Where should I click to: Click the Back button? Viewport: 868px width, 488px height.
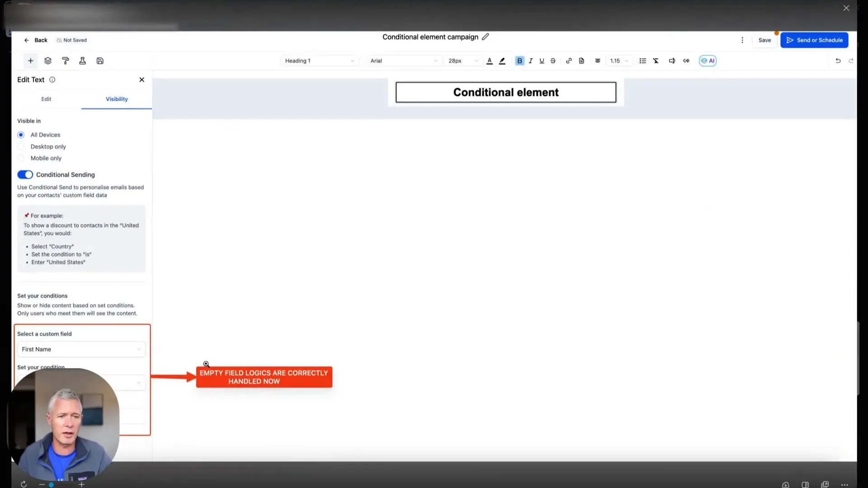click(36, 40)
